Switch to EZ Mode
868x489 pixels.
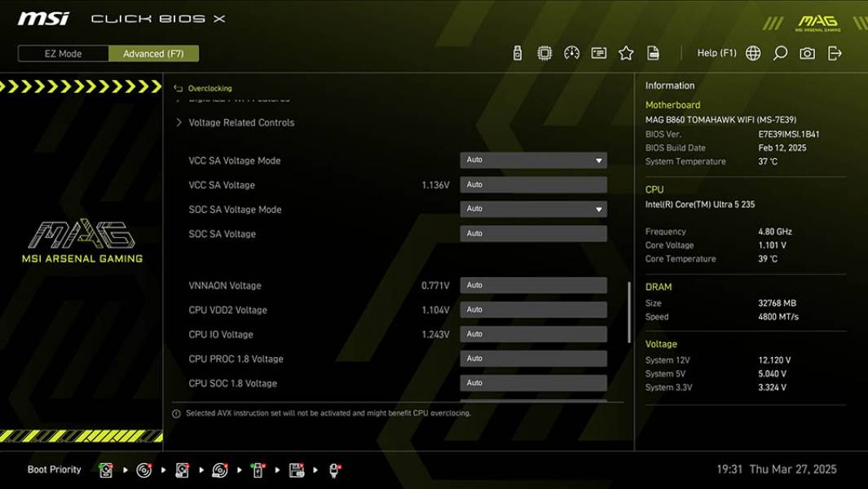click(x=63, y=54)
